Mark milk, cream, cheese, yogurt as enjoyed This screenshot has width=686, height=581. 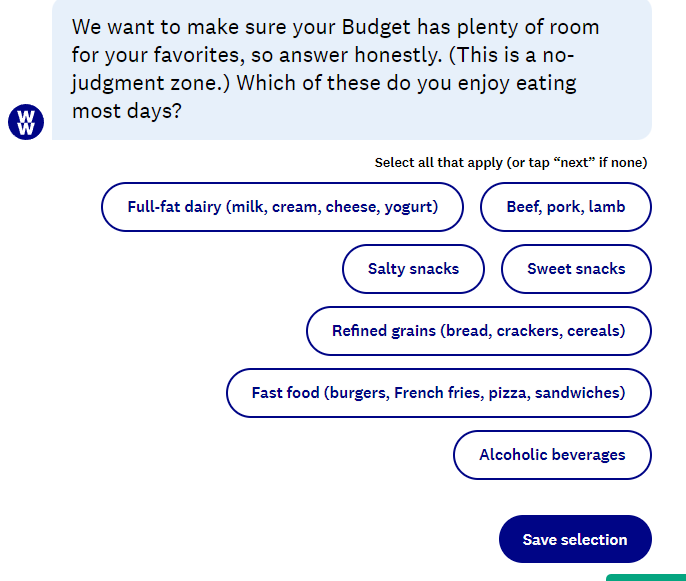[x=282, y=207]
